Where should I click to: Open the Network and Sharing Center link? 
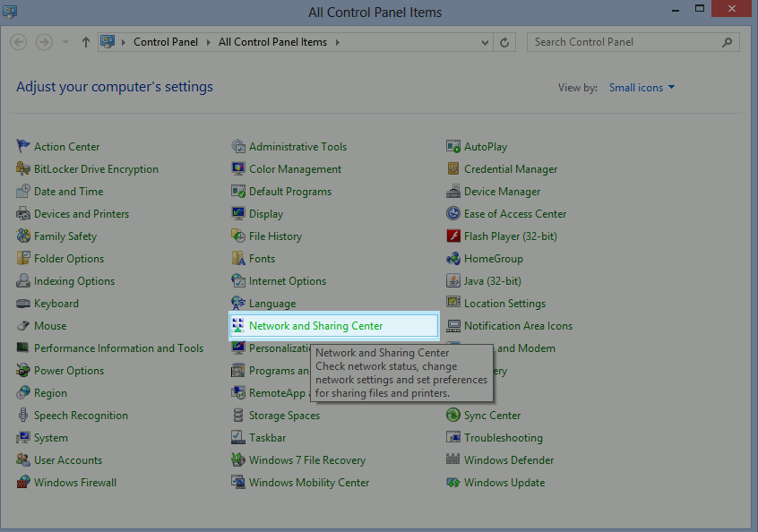click(x=315, y=326)
